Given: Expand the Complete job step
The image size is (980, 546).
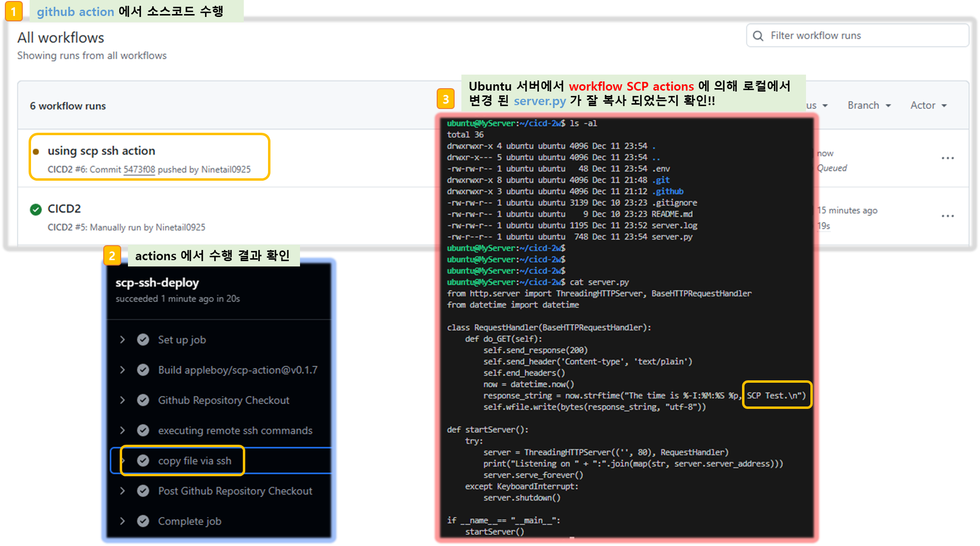Looking at the screenshot, I should (x=123, y=521).
